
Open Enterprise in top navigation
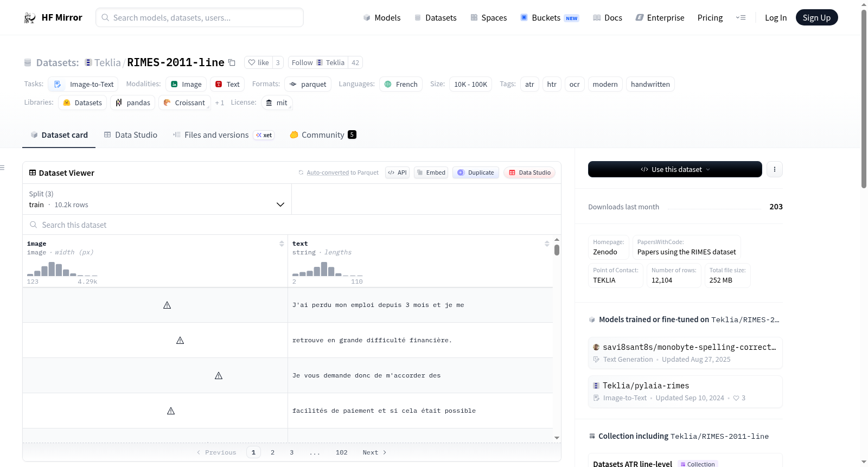(660, 17)
